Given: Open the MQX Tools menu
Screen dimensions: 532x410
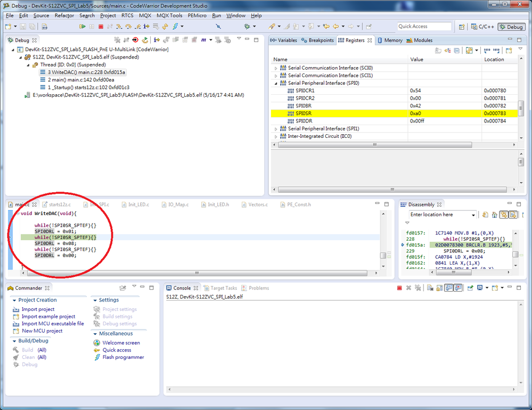Looking at the screenshot, I should (x=169, y=15).
